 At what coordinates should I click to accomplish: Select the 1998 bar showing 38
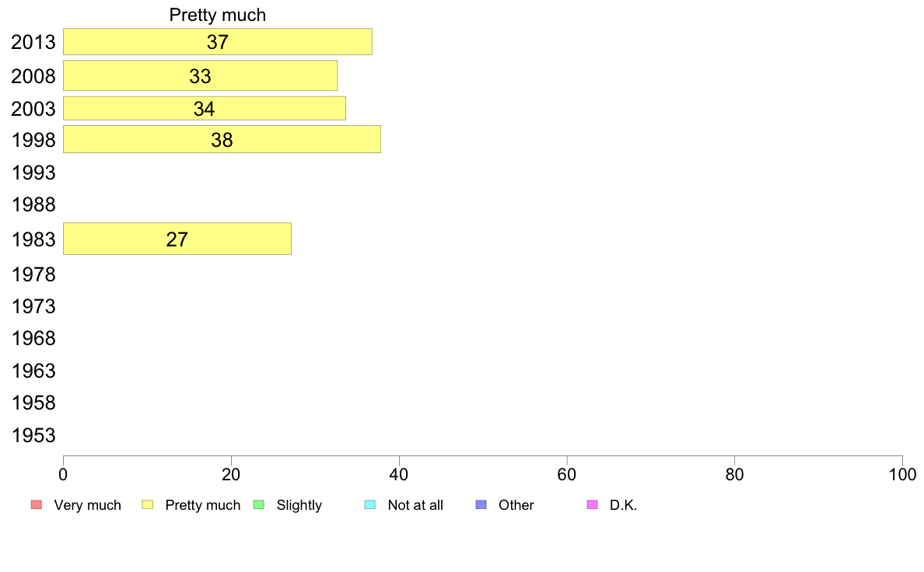coord(222,139)
